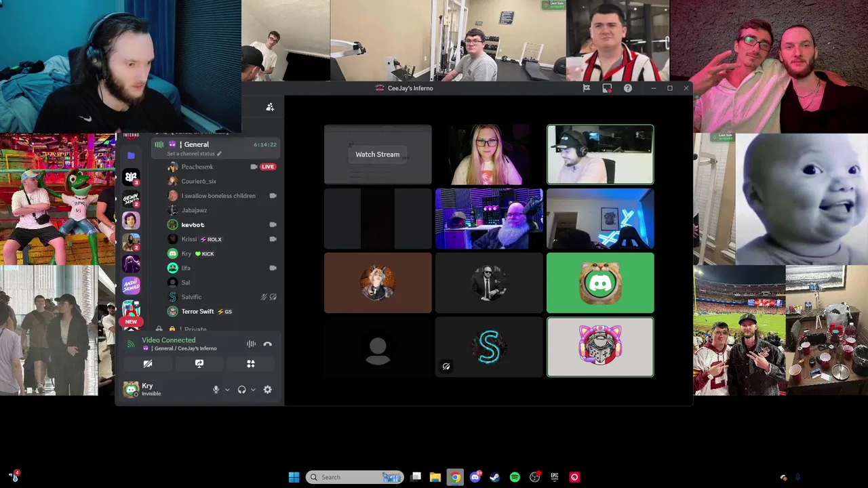Open OBS Studio from the taskbar

pos(534,477)
